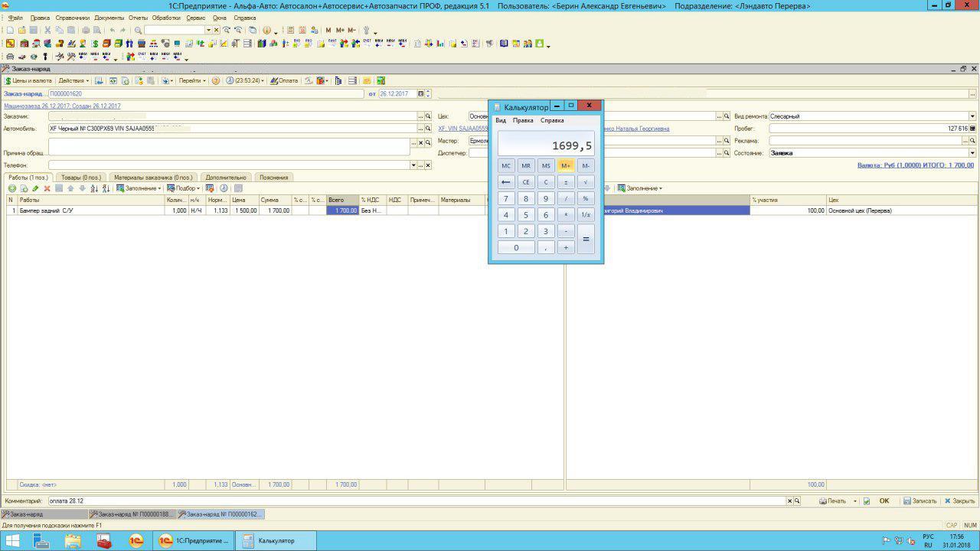Open File Explorer from Windows taskbar

73,541
